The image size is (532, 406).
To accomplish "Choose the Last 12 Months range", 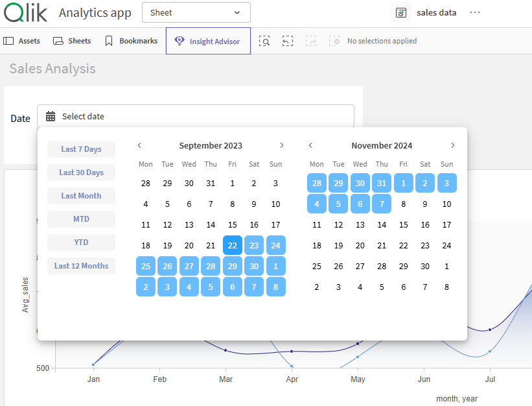I will pos(81,266).
